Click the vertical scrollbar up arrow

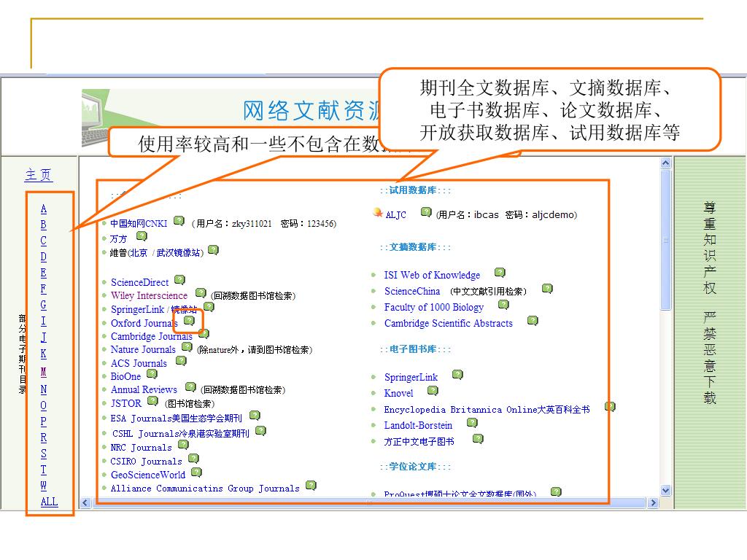pos(666,163)
